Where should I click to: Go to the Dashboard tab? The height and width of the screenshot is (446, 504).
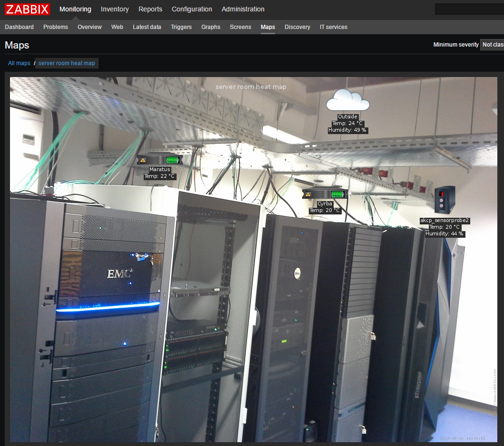tap(20, 27)
